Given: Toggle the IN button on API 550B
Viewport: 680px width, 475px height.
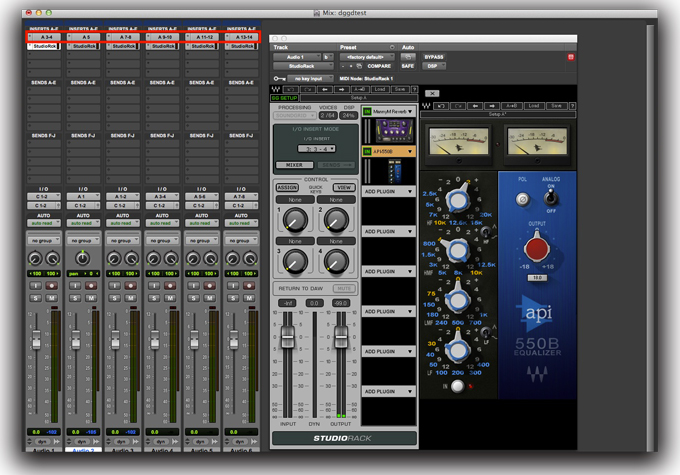Looking at the screenshot, I should click(458, 386).
